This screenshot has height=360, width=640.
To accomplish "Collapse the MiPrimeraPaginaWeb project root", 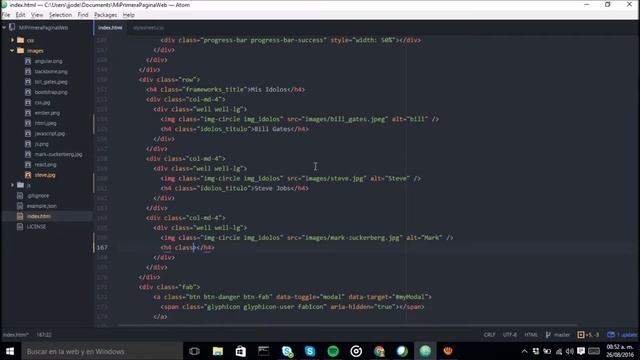I will pyautogui.click(x=4, y=28).
